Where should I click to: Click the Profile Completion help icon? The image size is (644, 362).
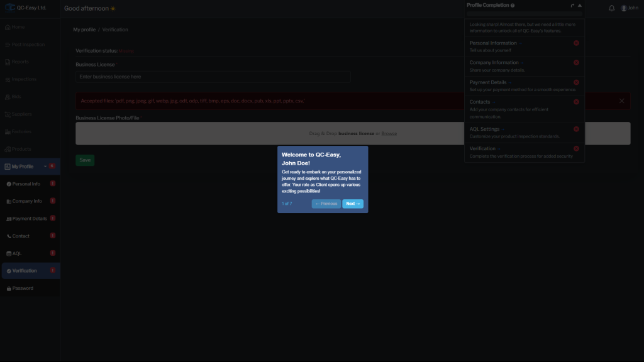[x=513, y=6]
